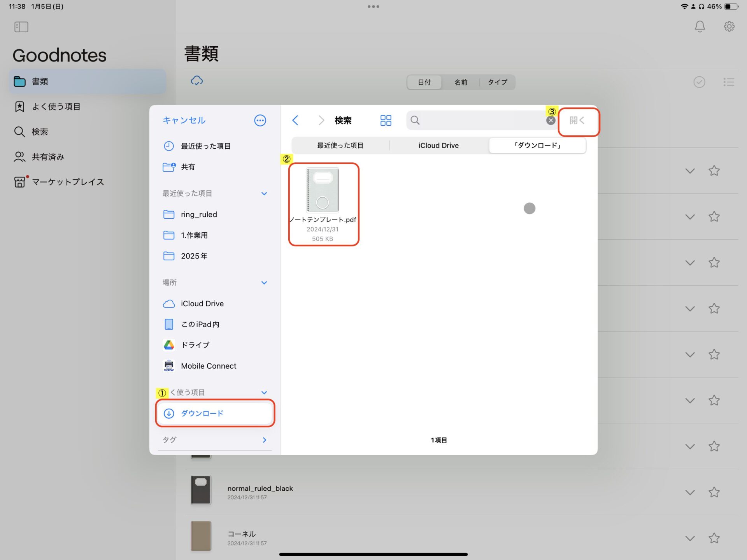Clear the search field with the x icon
Image resolution: width=747 pixels, height=560 pixels.
click(551, 121)
